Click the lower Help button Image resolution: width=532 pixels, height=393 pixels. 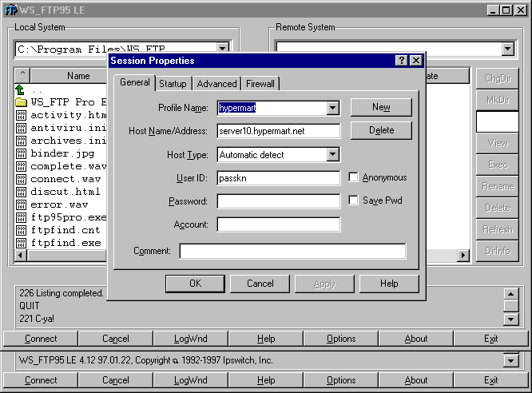pos(266,380)
